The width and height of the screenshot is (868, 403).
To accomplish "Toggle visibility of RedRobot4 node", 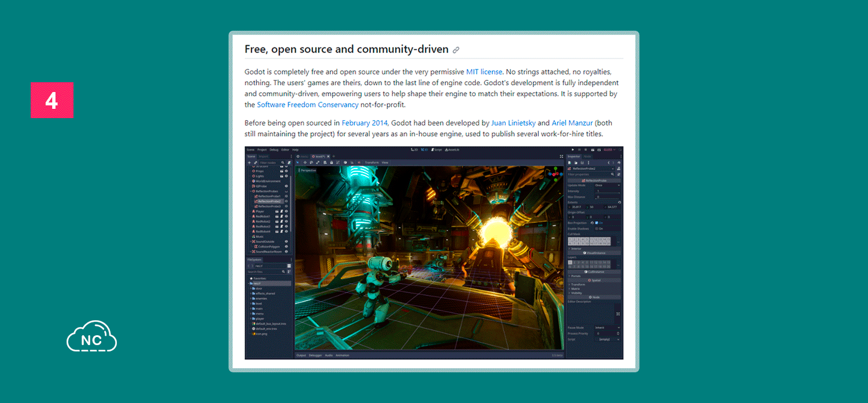I will (286, 232).
